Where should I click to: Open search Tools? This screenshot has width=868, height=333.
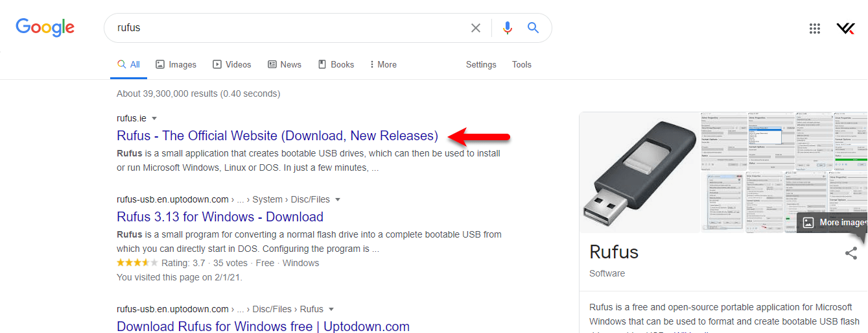tap(522, 64)
